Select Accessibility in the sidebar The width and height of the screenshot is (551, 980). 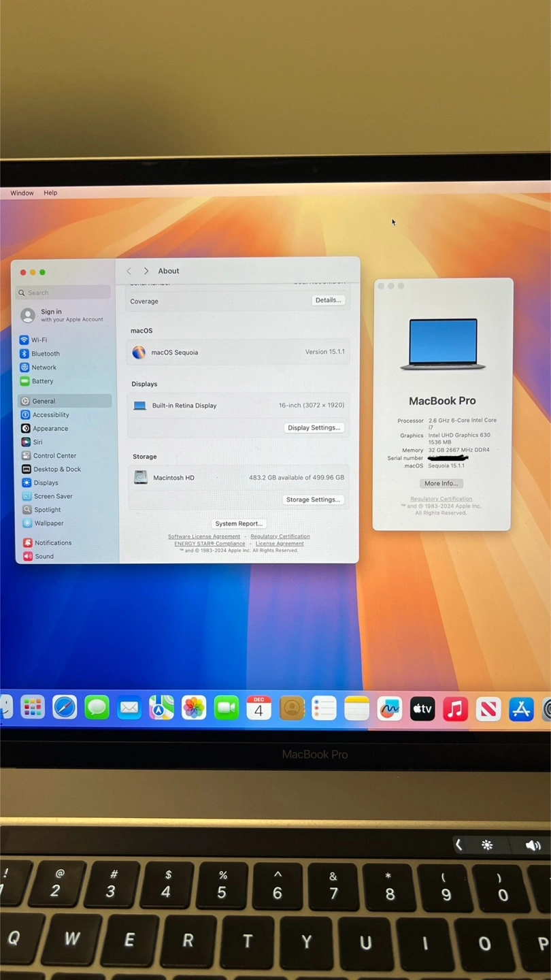pos(50,414)
